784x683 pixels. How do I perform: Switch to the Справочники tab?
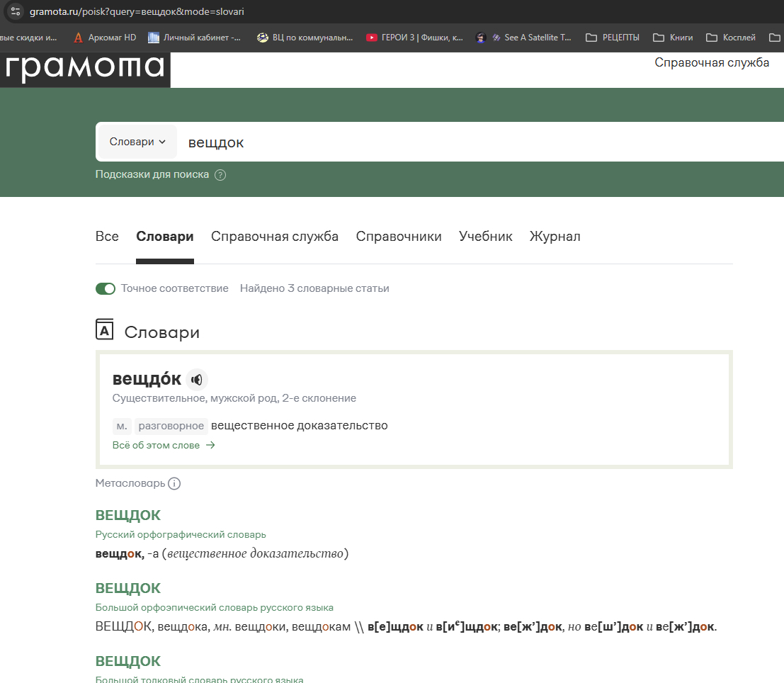(x=399, y=236)
